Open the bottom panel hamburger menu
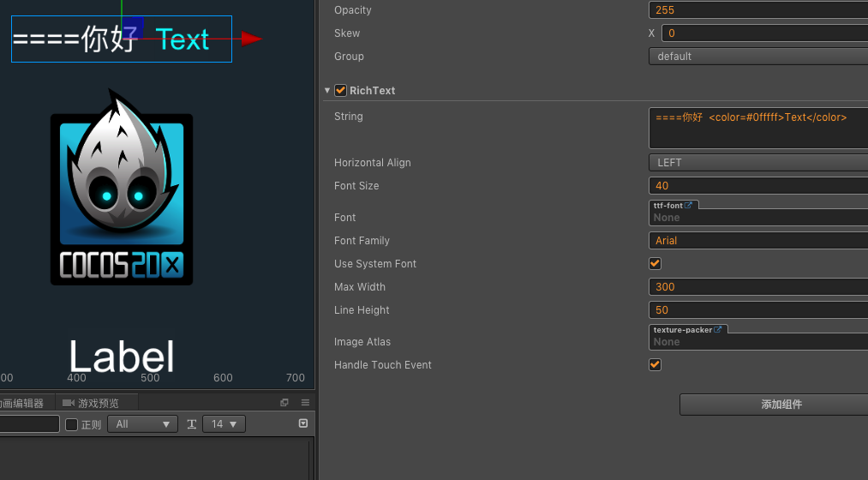 click(x=305, y=403)
